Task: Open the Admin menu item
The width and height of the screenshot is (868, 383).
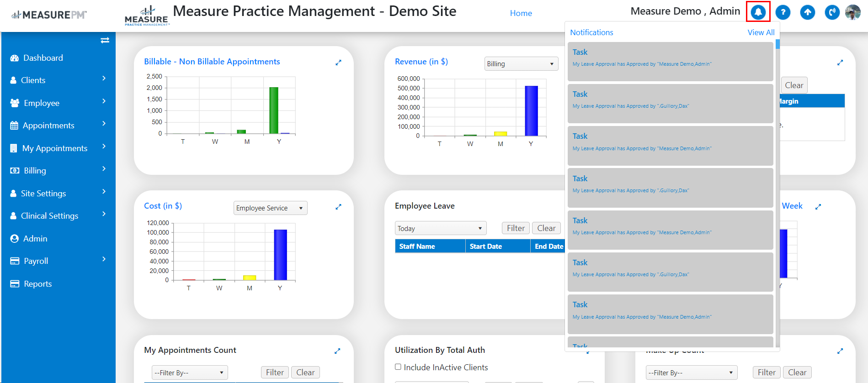Action: click(35, 239)
